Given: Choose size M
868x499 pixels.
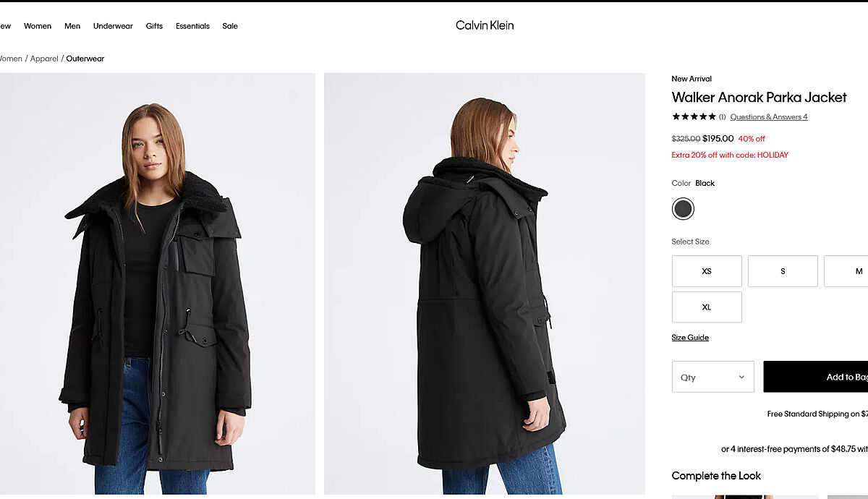Looking at the screenshot, I should point(854,271).
